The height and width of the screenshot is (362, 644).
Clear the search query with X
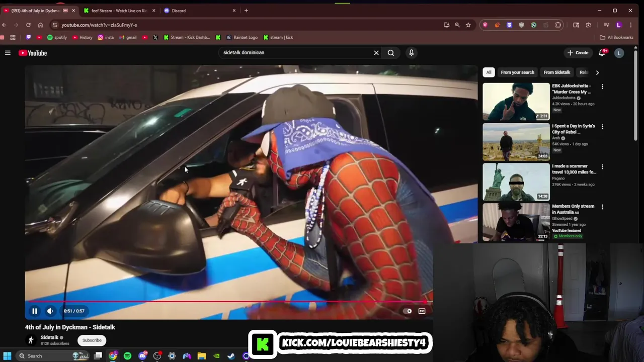click(x=376, y=53)
